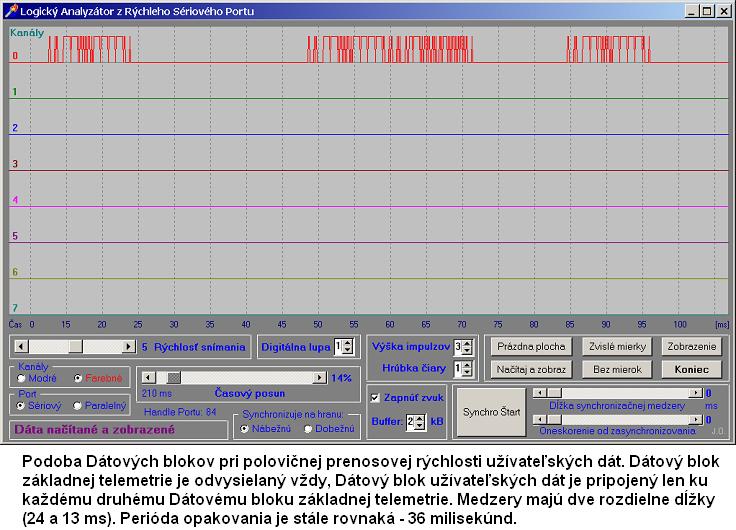Image resolution: width=736 pixels, height=530 pixels.
Task: Click the Dĺžka synchronizačnej medzery slider thumb
Action: tap(554, 392)
